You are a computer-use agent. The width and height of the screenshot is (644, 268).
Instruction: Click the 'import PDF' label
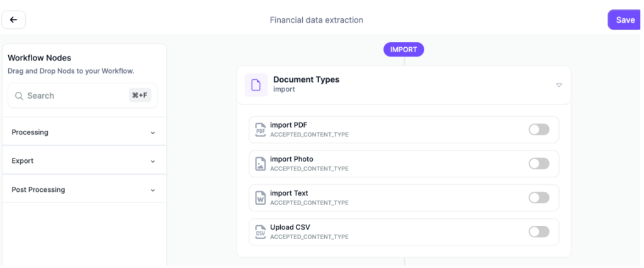(x=289, y=125)
